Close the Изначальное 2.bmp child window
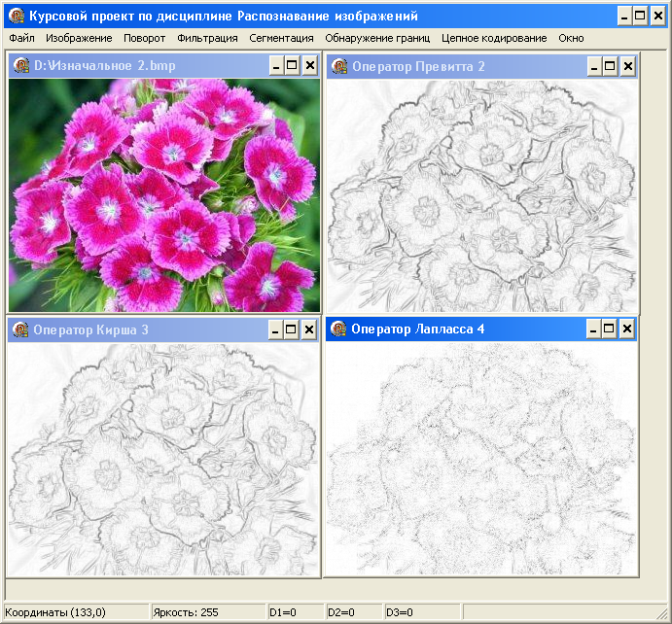The image size is (672, 624). tap(310, 66)
